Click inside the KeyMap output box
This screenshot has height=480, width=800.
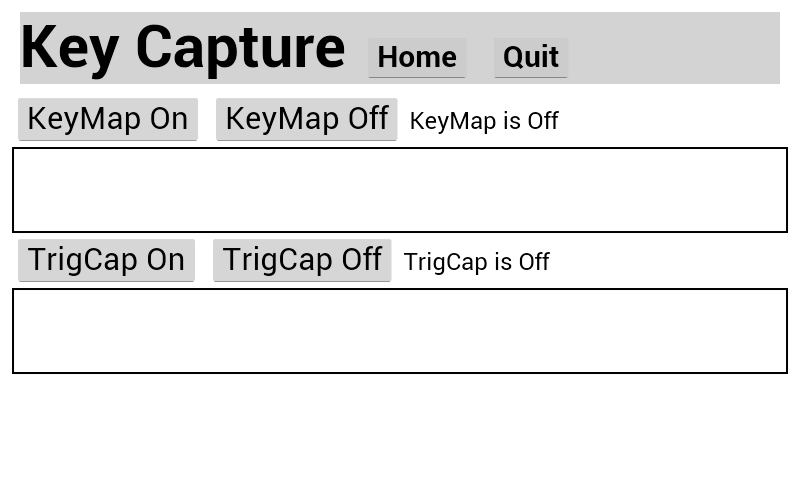(400, 190)
